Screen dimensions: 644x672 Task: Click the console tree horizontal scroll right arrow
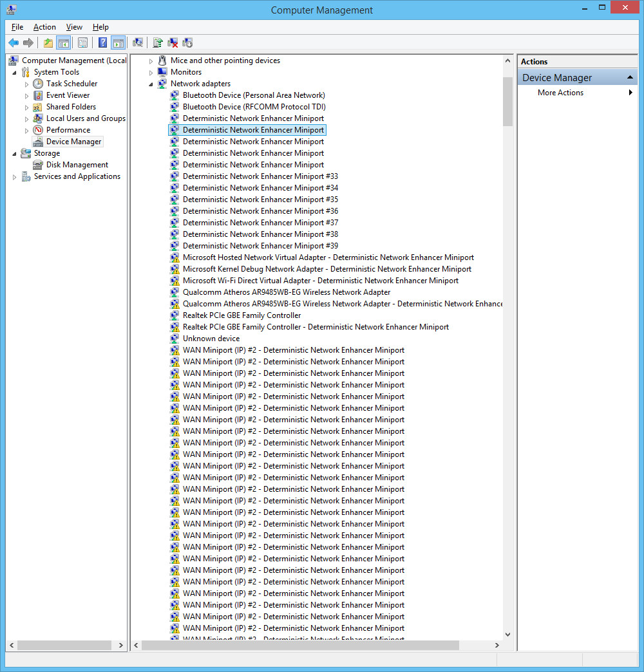point(121,645)
